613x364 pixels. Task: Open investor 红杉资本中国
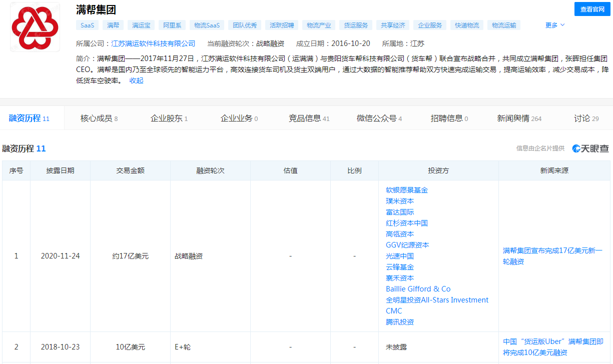(x=407, y=223)
